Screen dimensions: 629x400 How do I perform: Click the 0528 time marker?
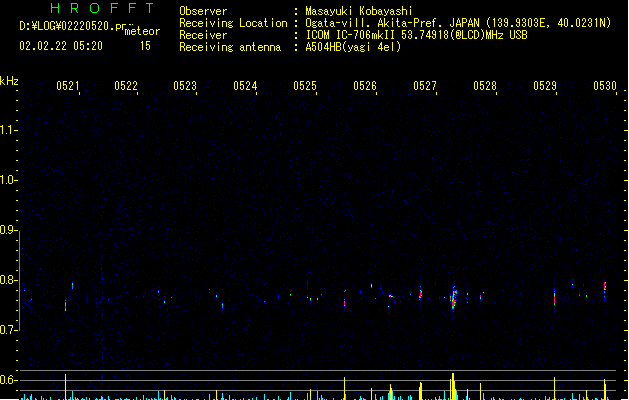485,85
